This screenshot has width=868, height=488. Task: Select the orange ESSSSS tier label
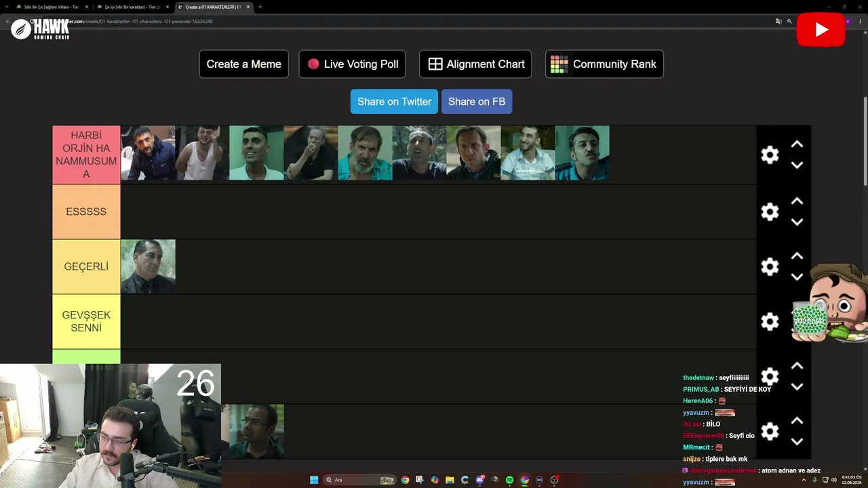(x=86, y=211)
